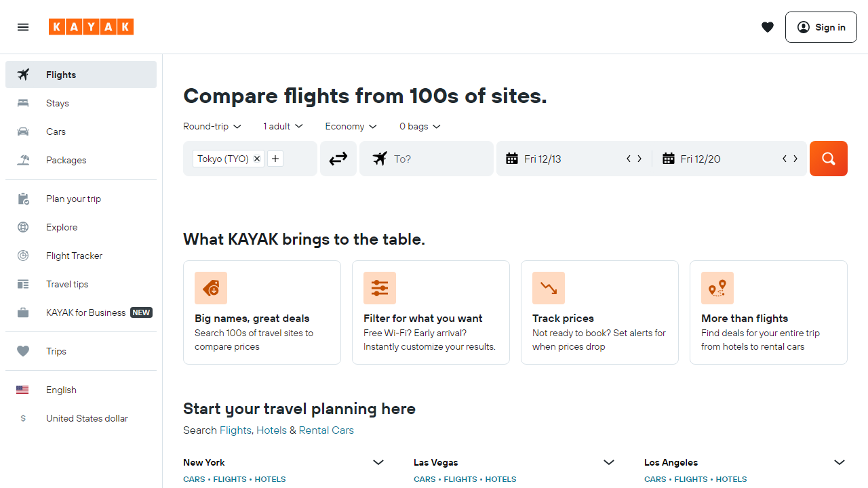
Task: Select the Flights sidebar icon
Action: point(23,75)
